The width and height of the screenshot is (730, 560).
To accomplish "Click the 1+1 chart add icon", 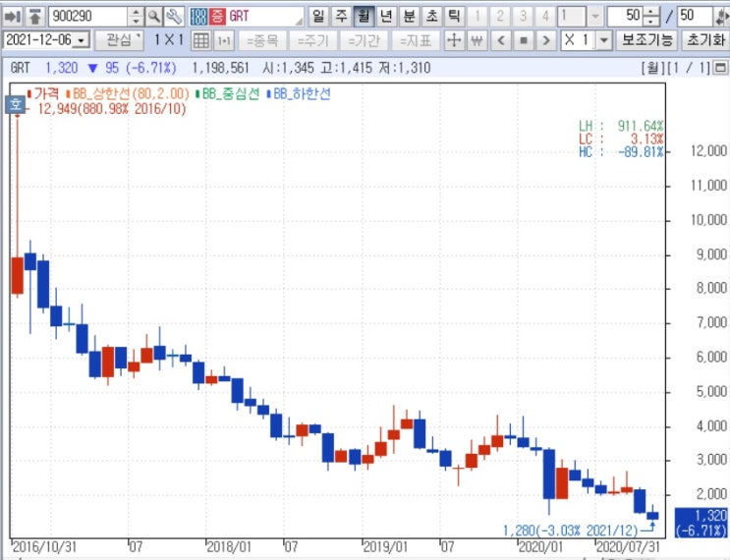I will [224, 41].
